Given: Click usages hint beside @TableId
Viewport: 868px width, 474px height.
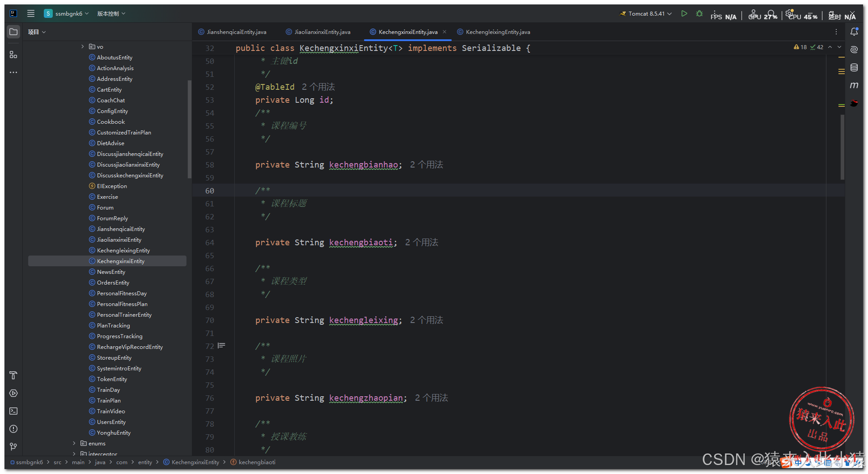Looking at the screenshot, I should (x=318, y=87).
